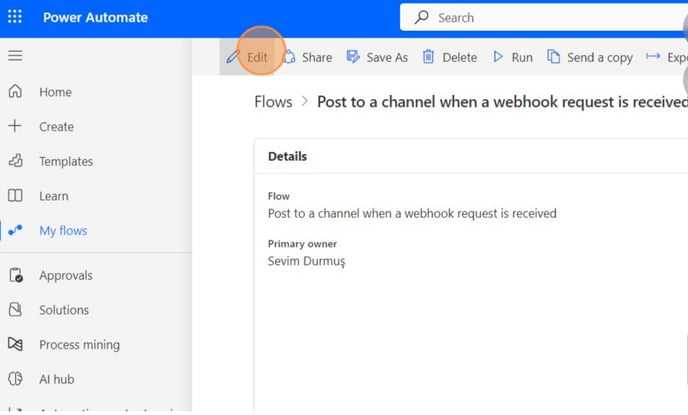The width and height of the screenshot is (688, 415).
Task: Click the Process mining icon
Action: pyautogui.click(x=15, y=344)
